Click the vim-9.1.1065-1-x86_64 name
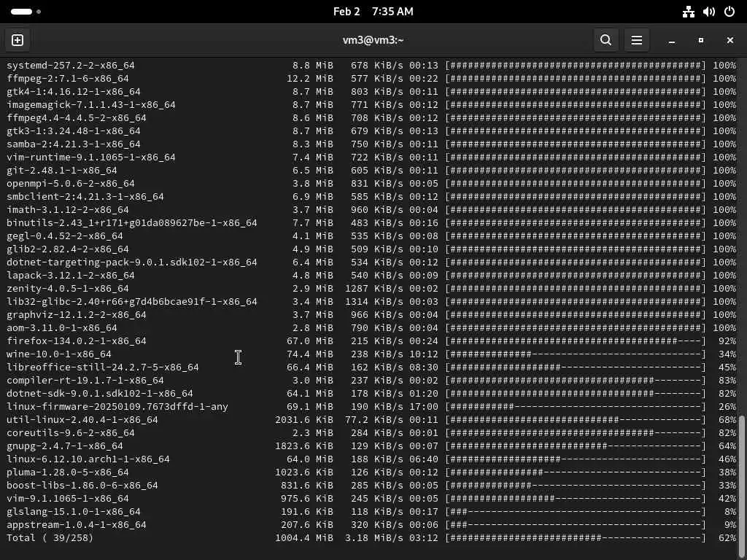Viewport: 747px width, 560px height. 68,499
